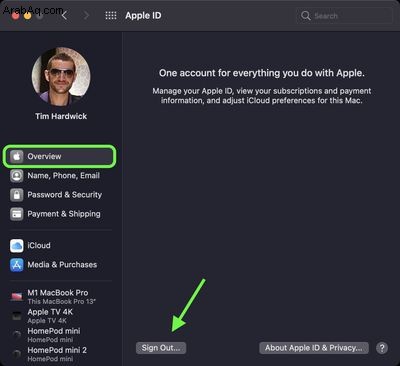This screenshot has width=400, height=366.
Task: Click the padlock Password & Security icon
Action: coord(17,195)
